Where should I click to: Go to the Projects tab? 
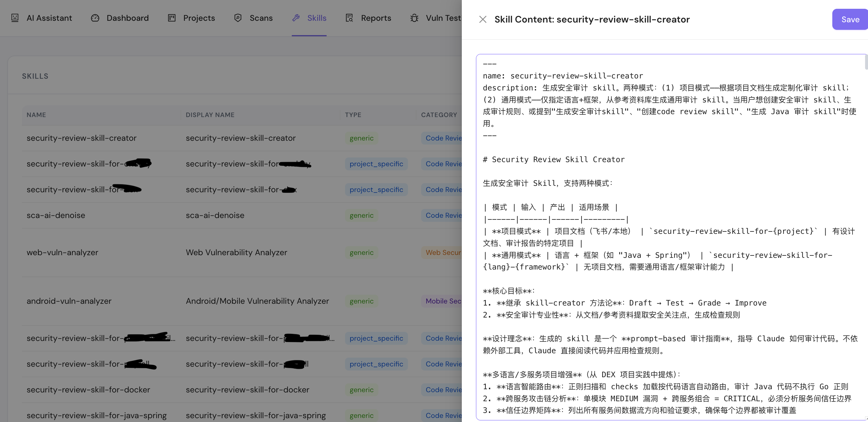[191, 18]
